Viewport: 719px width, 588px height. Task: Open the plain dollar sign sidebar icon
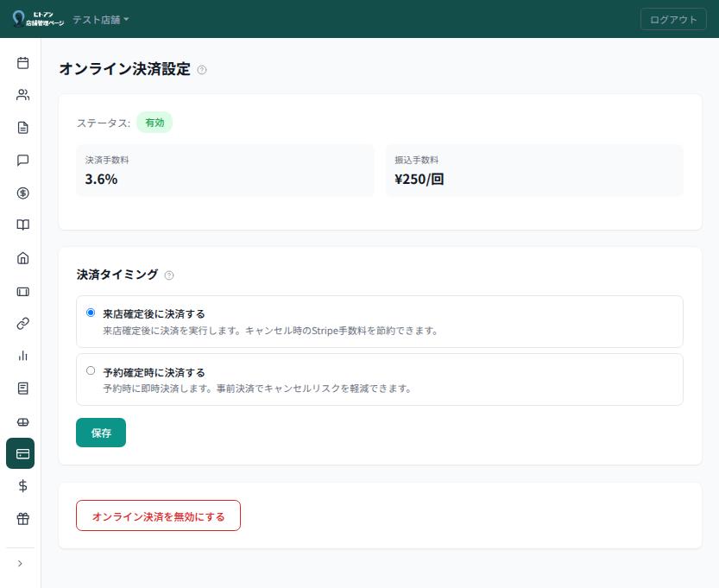pos(22,486)
